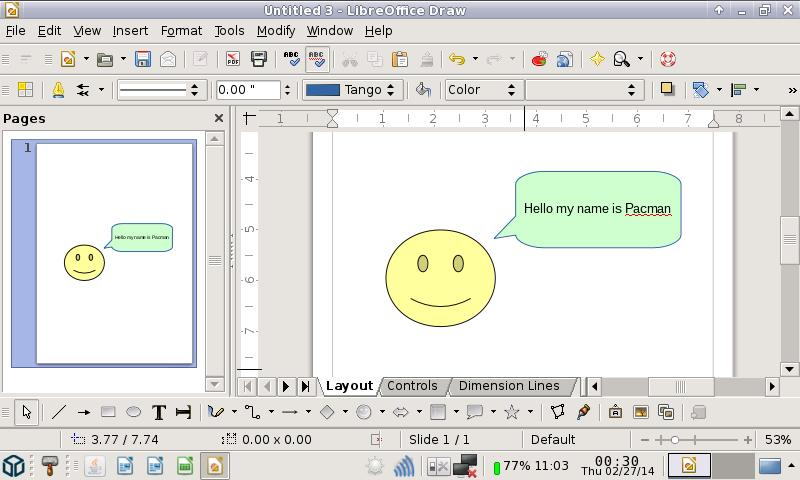Select the arrow Line Ends tool
800x480 pixels.
coord(84,412)
